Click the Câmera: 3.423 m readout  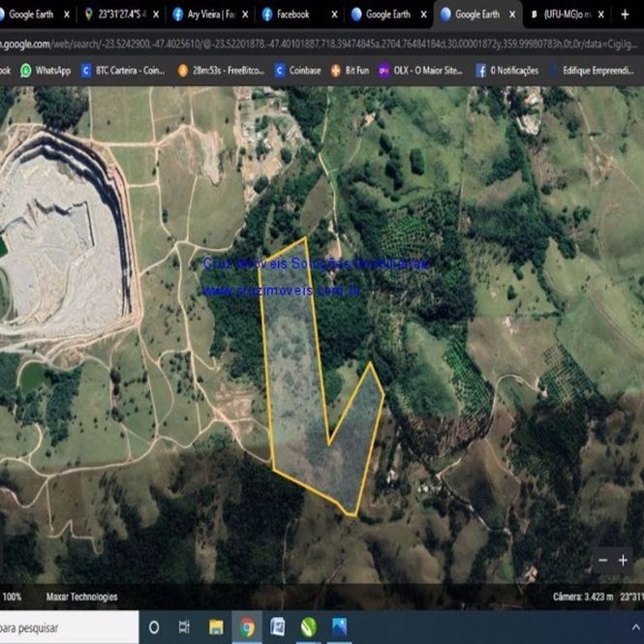click(583, 597)
